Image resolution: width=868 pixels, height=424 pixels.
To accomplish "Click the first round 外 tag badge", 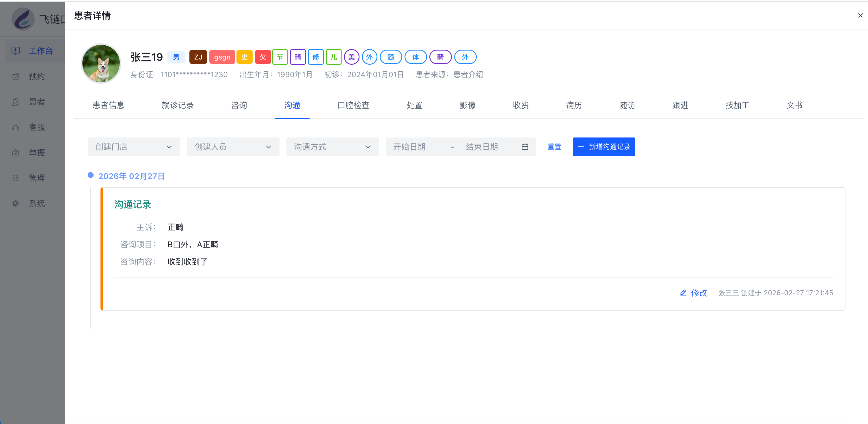I will tap(369, 57).
